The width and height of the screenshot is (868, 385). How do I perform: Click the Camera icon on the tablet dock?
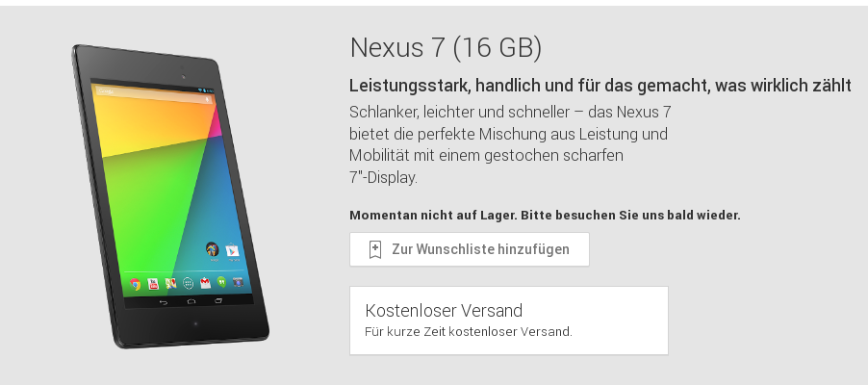(238, 282)
